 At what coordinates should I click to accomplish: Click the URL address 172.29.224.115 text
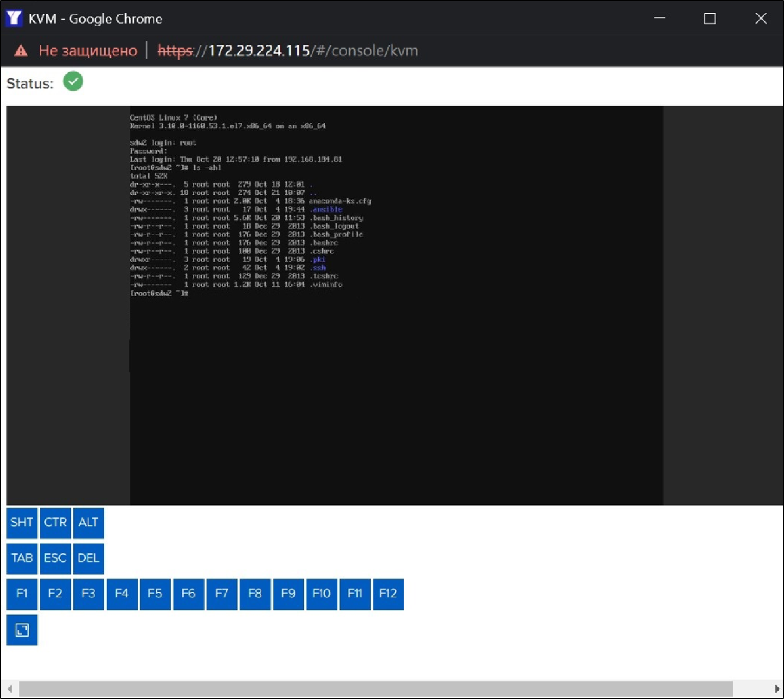point(259,51)
